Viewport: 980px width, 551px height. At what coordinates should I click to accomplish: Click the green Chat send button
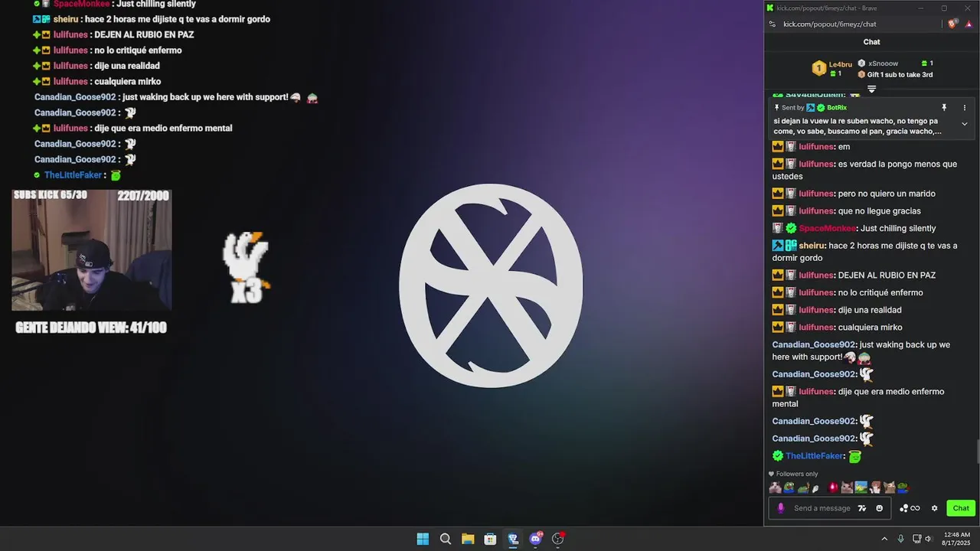tap(961, 508)
